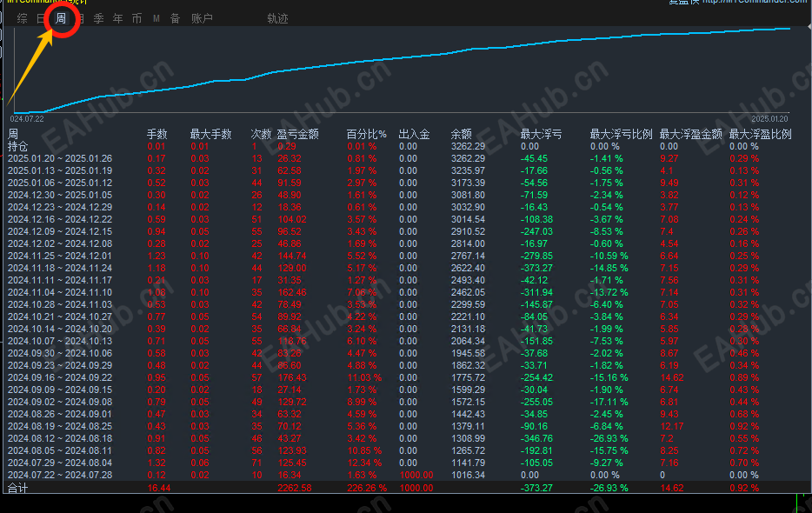Image resolution: width=812 pixels, height=513 pixels.
Task: Open the 备 notes tab
Action: [x=175, y=18]
